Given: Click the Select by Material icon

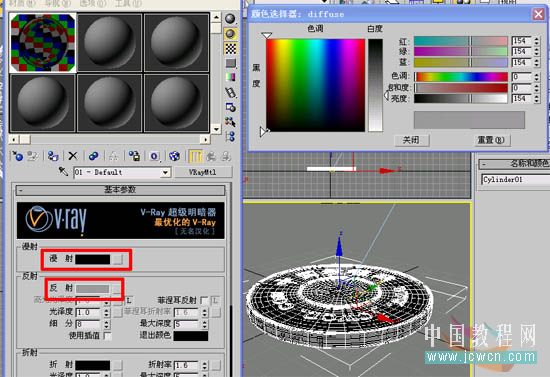Looking at the screenshot, I should tap(230, 122).
